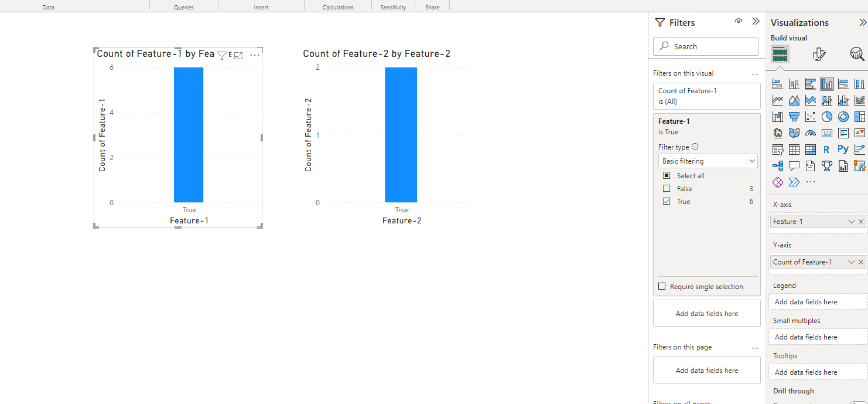This screenshot has height=404, width=868.
Task: Select the True bar in Feature-1 chart
Action: click(189, 135)
